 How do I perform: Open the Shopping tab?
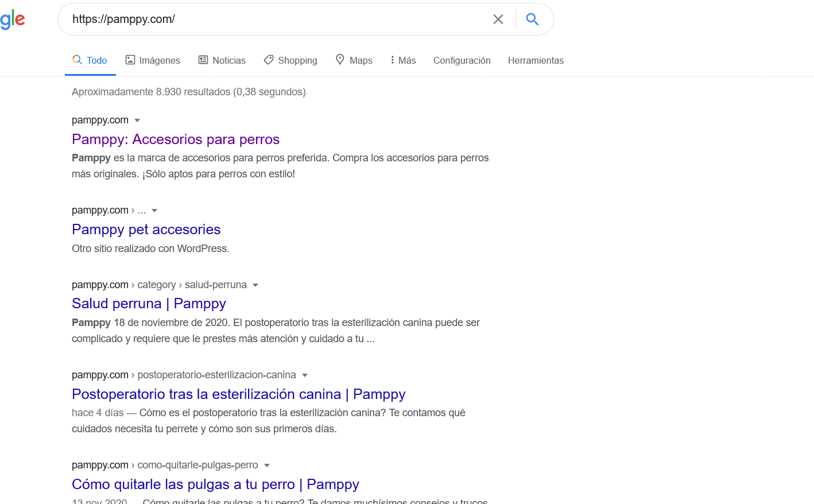point(290,60)
